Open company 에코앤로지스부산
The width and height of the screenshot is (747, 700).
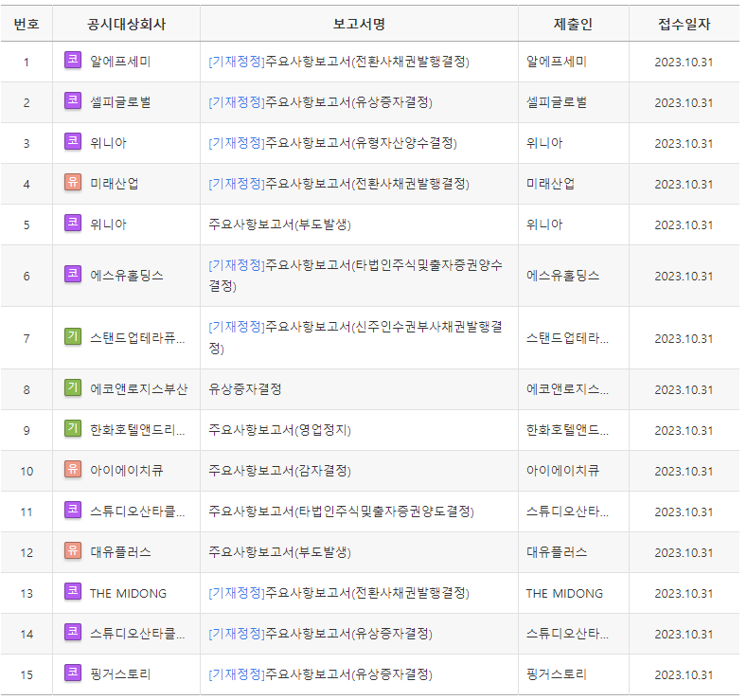[138, 389]
